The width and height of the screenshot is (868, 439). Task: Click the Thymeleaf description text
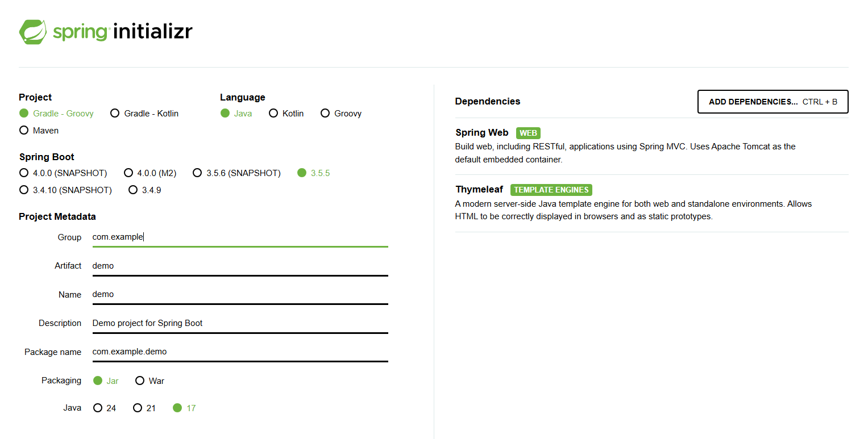pyautogui.click(x=634, y=210)
